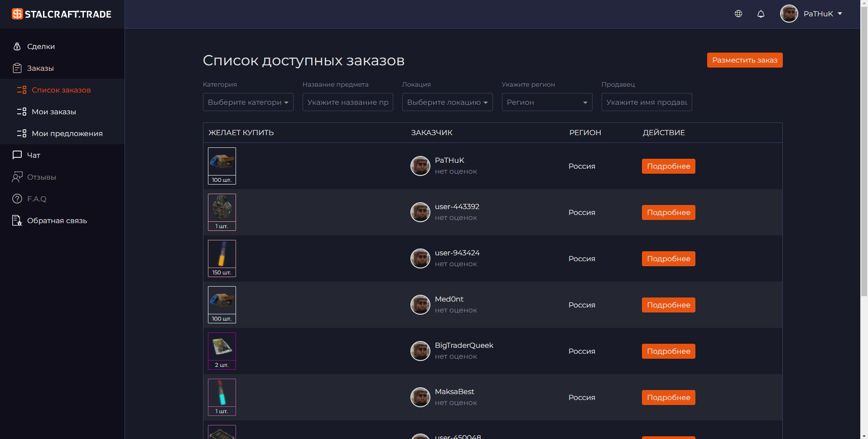Image resolution: width=868 pixels, height=439 pixels.
Task: Click customer name MaksaBest
Action: tap(454, 391)
